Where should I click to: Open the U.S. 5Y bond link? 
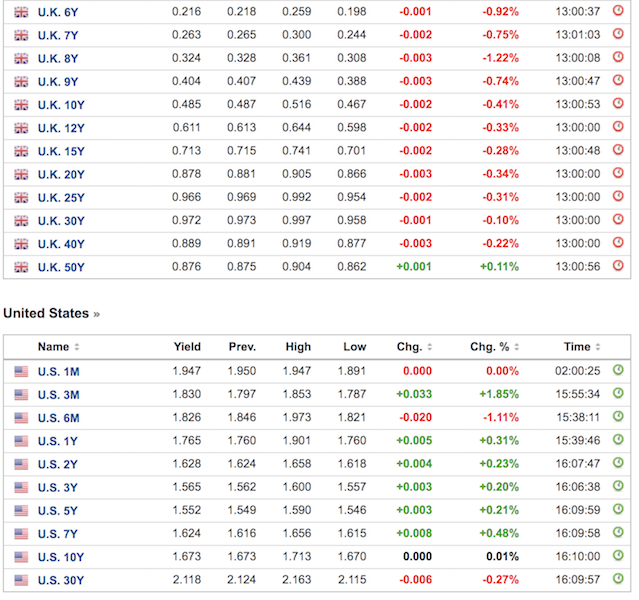coord(57,511)
